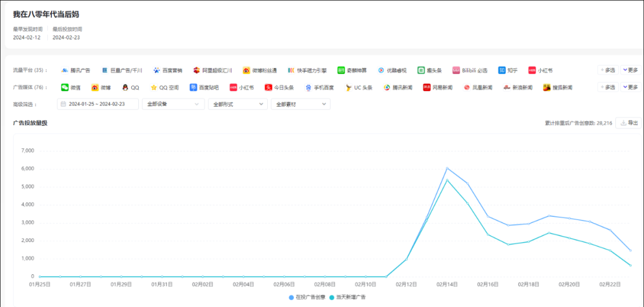644x307 pixels.
Task: Click the 导出 export button
Action: pyautogui.click(x=629, y=123)
